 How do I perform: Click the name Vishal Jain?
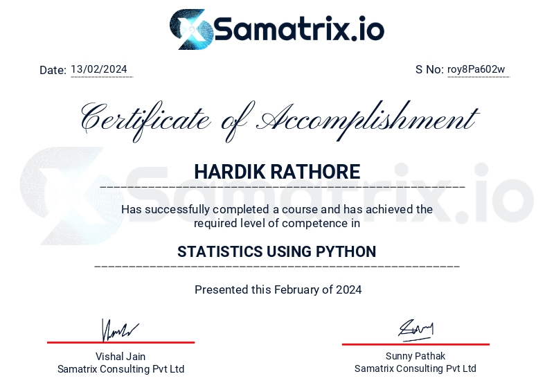point(120,356)
